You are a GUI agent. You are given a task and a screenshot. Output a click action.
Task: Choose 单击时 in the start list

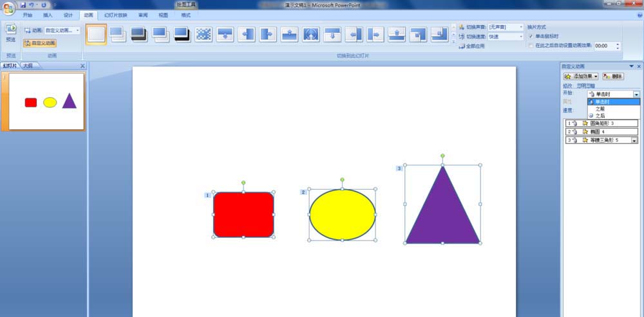(x=614, y=102)
